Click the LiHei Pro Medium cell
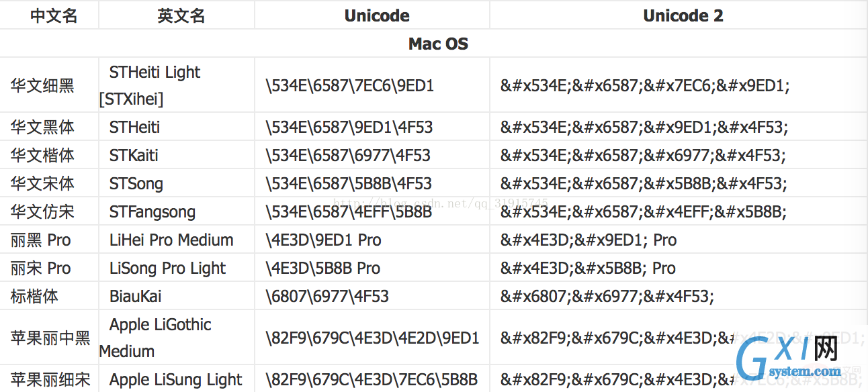 (177, 240)
